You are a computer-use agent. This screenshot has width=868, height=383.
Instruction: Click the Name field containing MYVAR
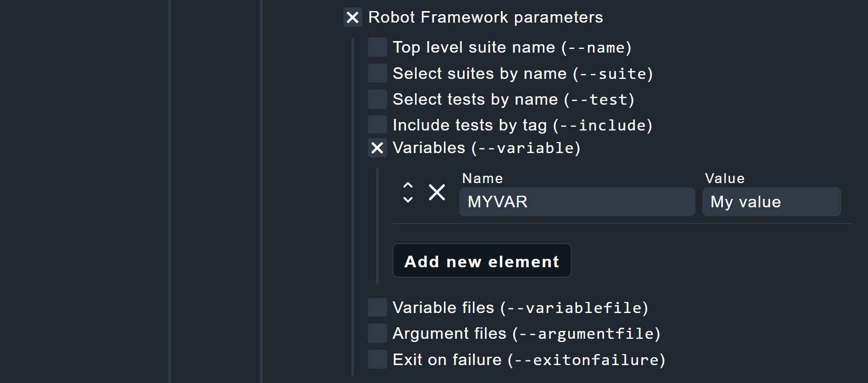577,202
